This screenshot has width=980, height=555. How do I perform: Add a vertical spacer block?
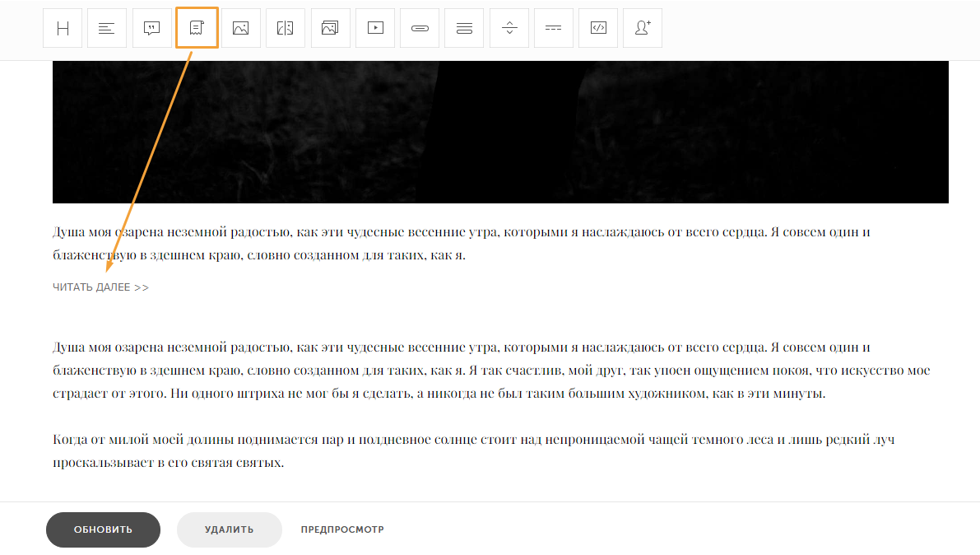(x=509, y=28)
